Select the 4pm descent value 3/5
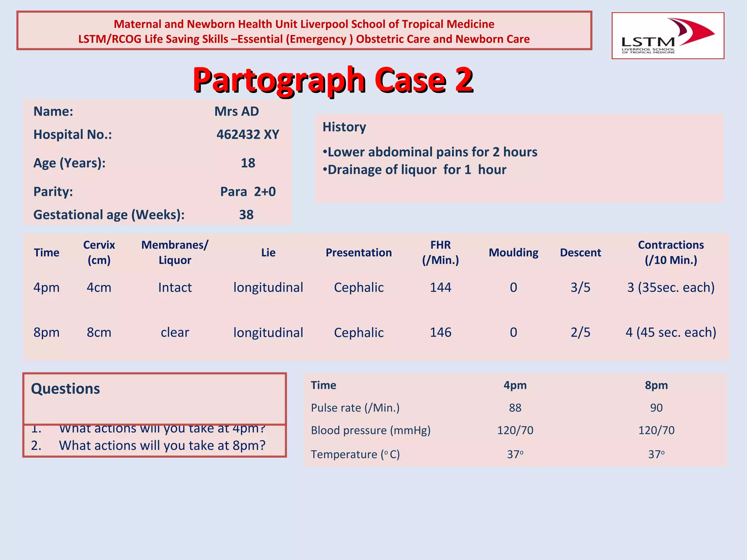This screenshot has width=747, height=560. click(x=580, y=287)
